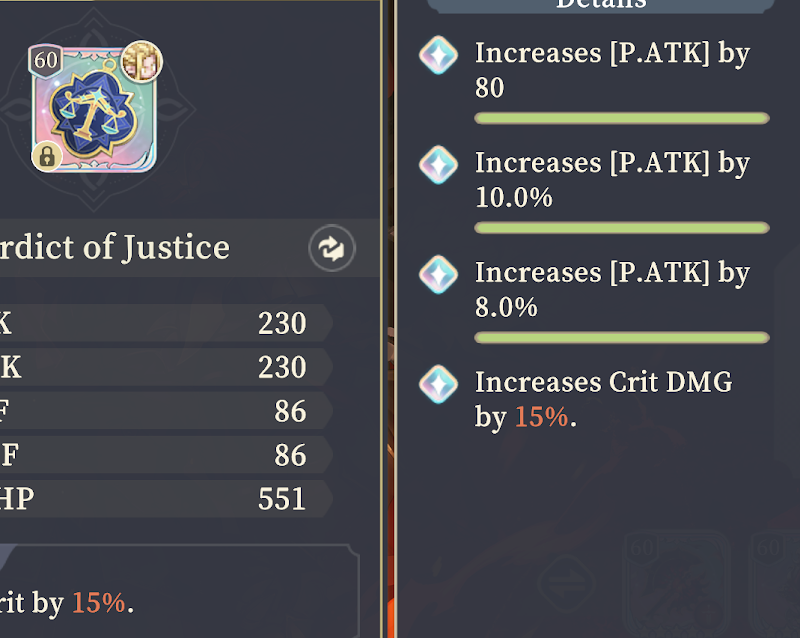Click the green bar under 10.0% bonus

621,228
